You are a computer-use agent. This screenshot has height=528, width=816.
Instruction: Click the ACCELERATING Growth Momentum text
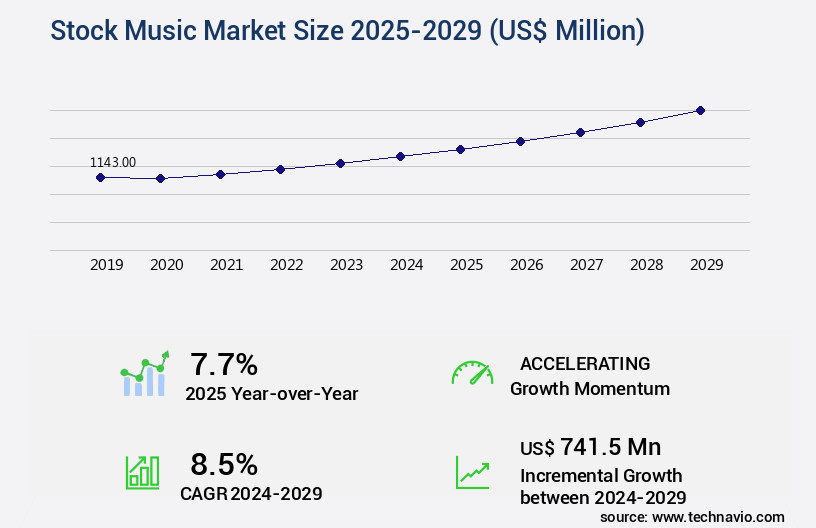point(589,376)
